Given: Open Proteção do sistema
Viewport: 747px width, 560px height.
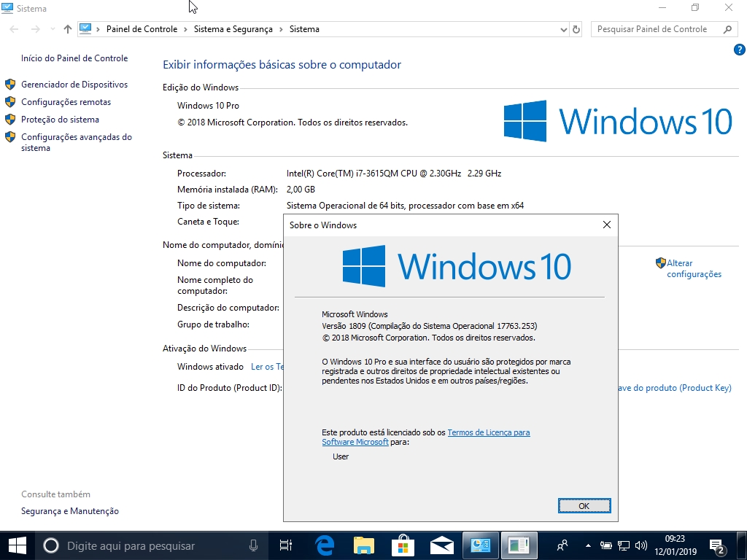Looking at the screenshot, I should pos(60,120).
